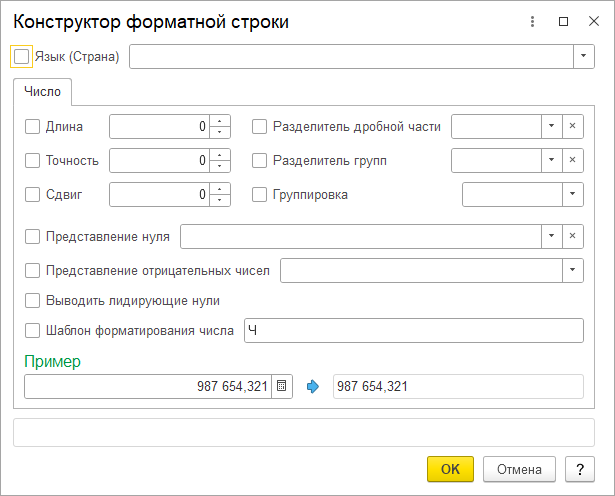Screen dimensions: 615x496
Task: Click the blue arrow icon next to the example
Action: coord(313,387)
